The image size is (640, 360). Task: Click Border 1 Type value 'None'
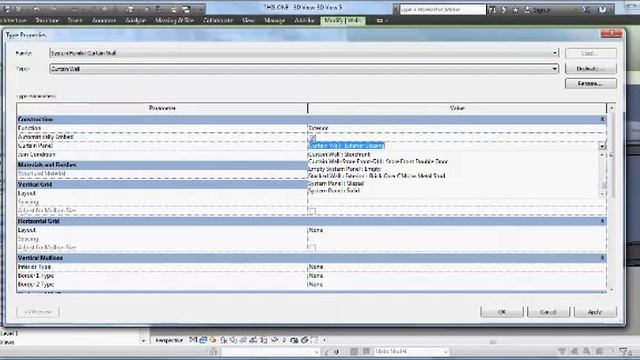coord(456,276)
